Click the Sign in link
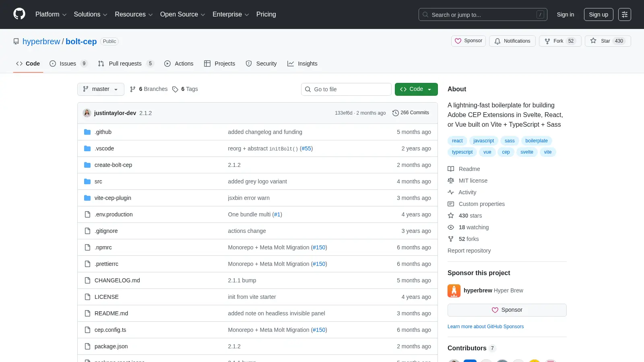 click(x=566, y=14)
